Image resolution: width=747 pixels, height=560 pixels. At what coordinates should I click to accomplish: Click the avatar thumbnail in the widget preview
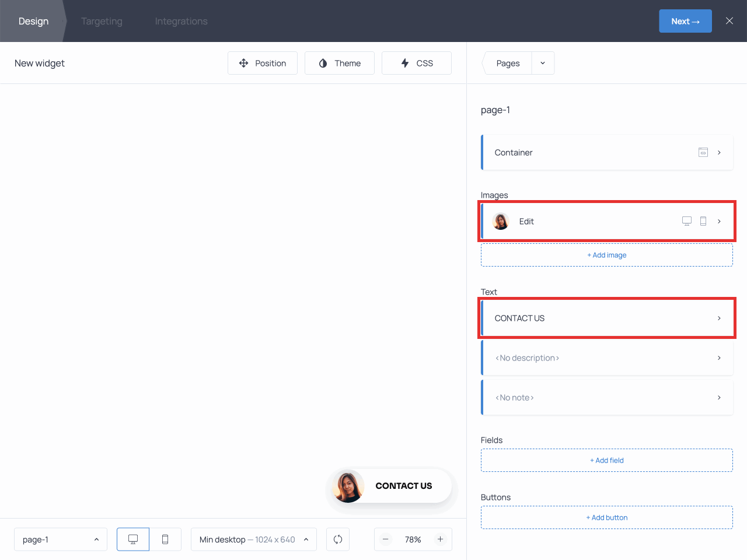[x=348, y=486]
